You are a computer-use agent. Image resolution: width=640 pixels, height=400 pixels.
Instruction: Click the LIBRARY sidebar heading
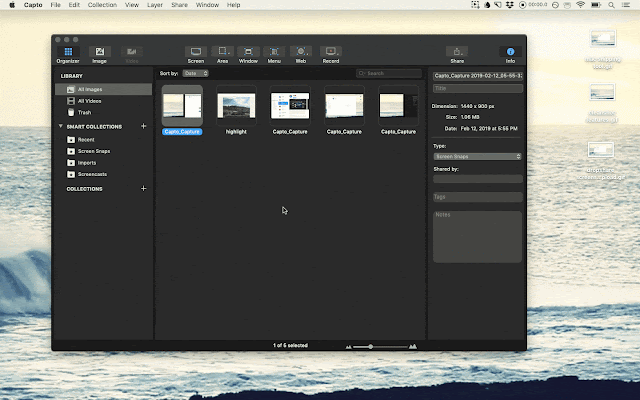click(x=71, y=76)
